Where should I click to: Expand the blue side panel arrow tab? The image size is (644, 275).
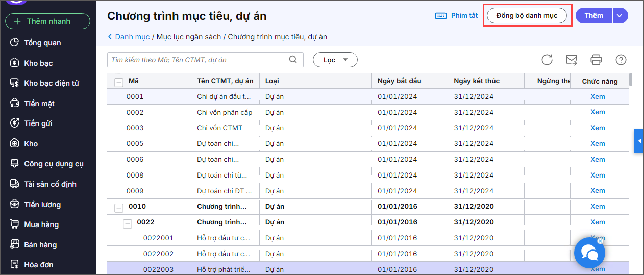[638, 141]
